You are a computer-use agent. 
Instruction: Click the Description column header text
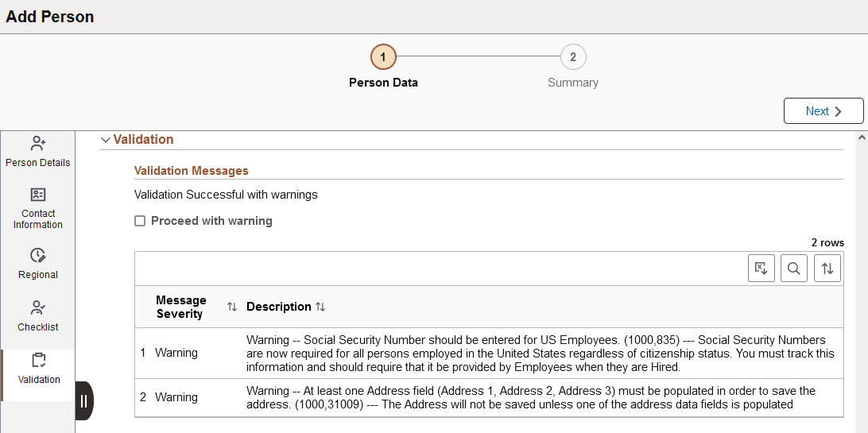point(278,307)
